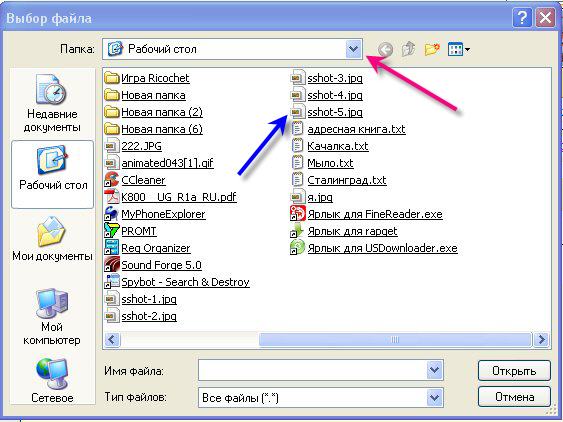This screenshot has height=422, width=563.
Task: Click the horizontal scrollbar right arrow
Action: [541, 339]
